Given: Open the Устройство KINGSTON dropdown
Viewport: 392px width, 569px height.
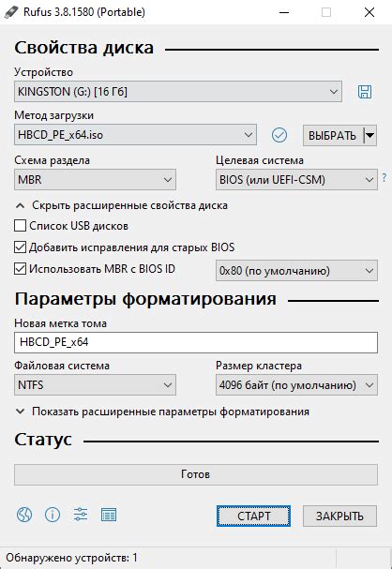Looking at the screenshot, I should (x=178, y=92).
